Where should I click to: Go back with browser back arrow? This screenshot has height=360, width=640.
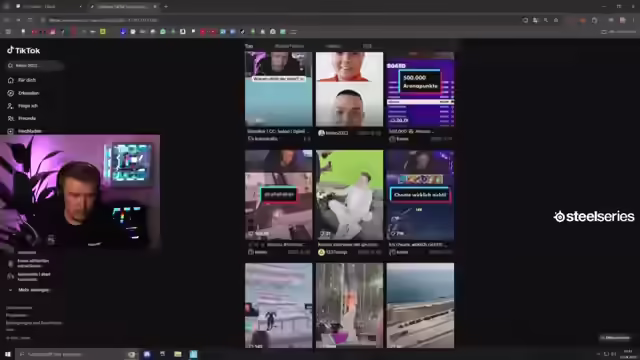point(7,20)
